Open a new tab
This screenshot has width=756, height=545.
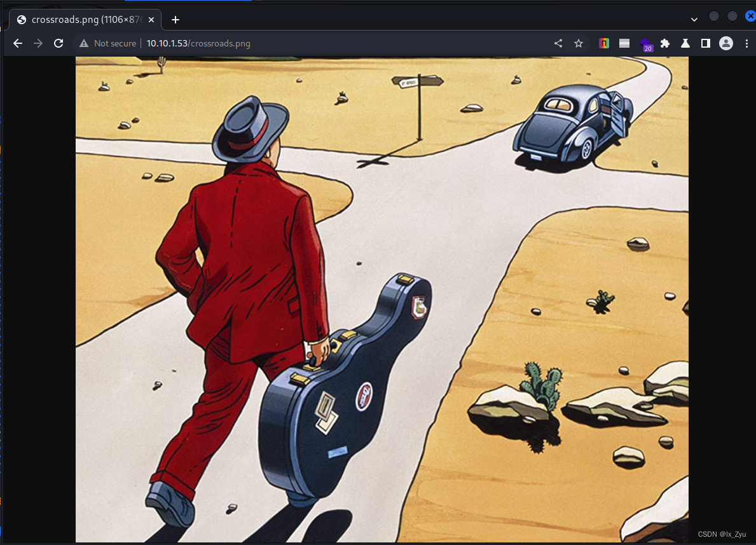[175, 20]
